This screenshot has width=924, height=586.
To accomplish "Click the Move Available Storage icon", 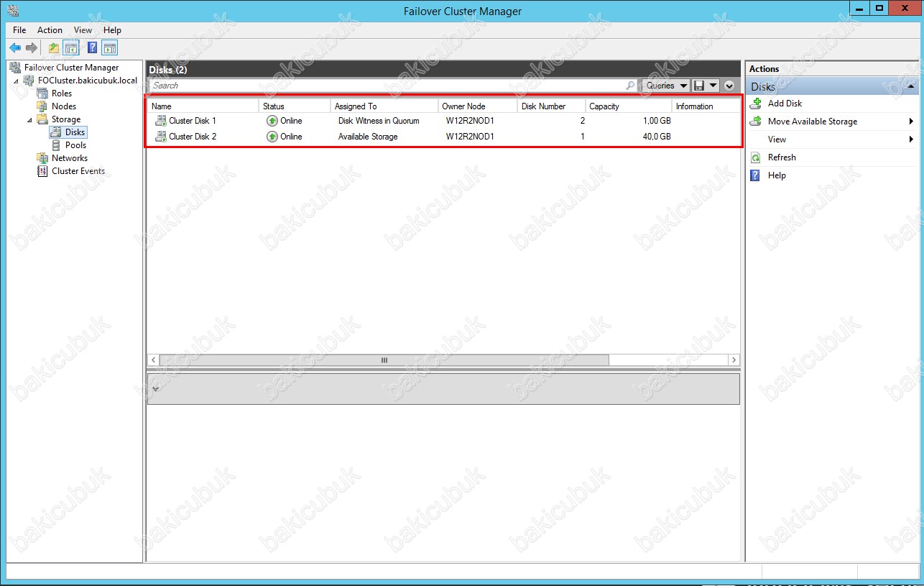I will pyautogui.click(x=755, y=122).
